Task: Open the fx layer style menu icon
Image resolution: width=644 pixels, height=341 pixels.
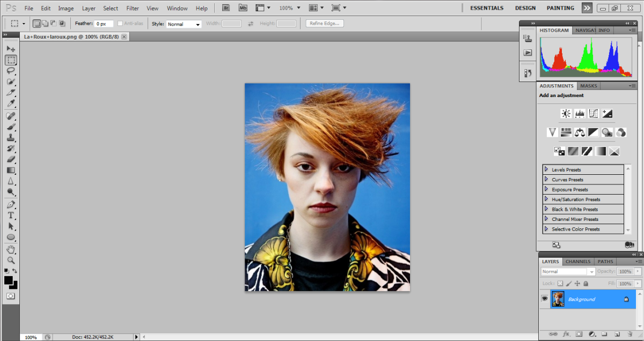Action: point(566,333)
